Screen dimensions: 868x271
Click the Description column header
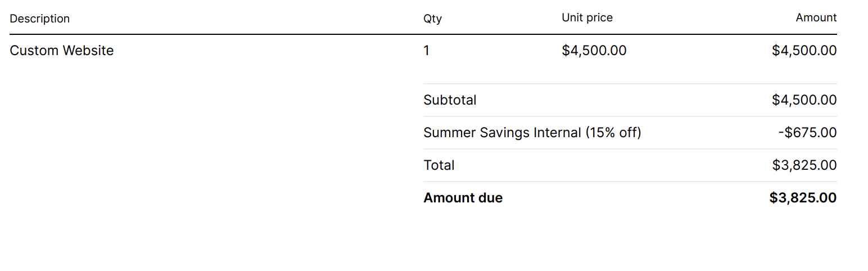(39, 19)
